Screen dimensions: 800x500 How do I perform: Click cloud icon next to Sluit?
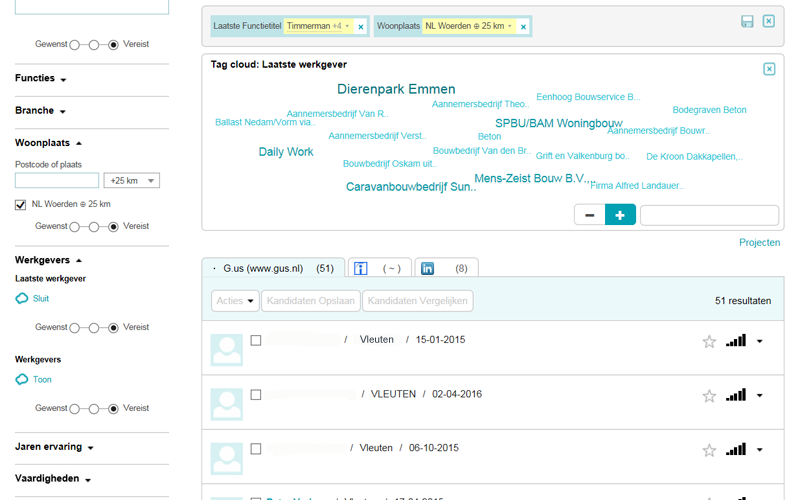pos(22,298)
